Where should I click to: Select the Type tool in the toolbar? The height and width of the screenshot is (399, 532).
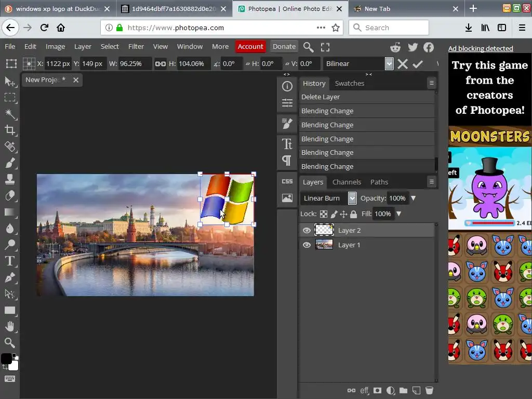(10, 261)
